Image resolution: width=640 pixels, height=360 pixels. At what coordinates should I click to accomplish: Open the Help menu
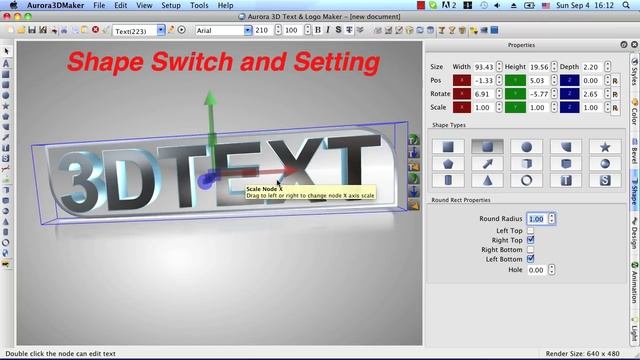(x=225, y=5)
